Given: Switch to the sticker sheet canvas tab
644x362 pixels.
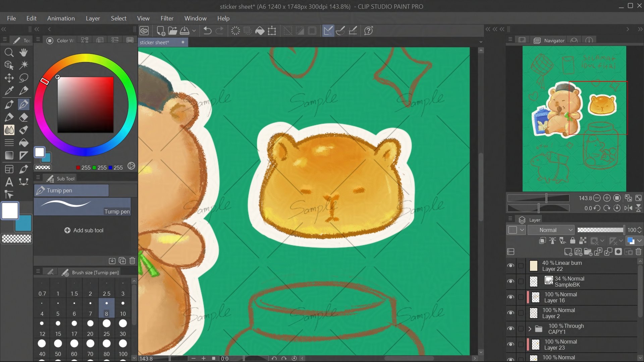Looking at the screenshot, I should tap(155, 43).
